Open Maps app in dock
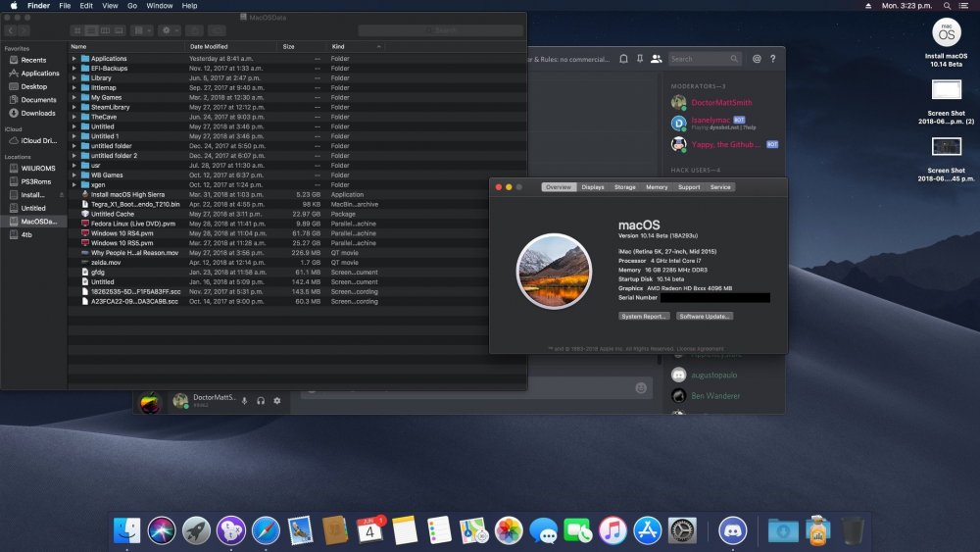This screenshot has width=980, height=552. 473,530
